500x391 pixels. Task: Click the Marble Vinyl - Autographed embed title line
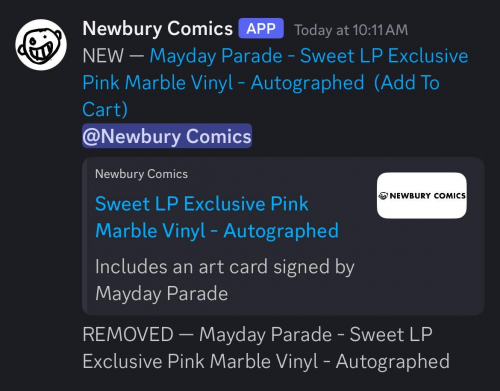point(217,231)
